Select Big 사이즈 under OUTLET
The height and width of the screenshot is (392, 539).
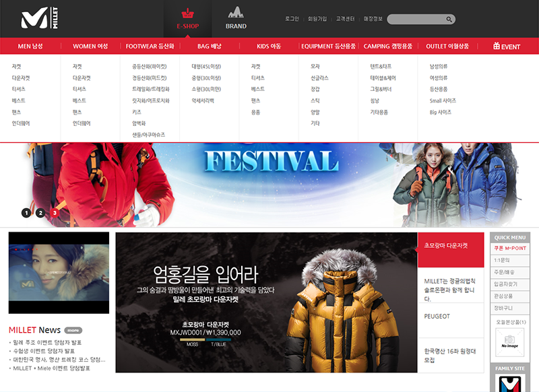(441, 112)
